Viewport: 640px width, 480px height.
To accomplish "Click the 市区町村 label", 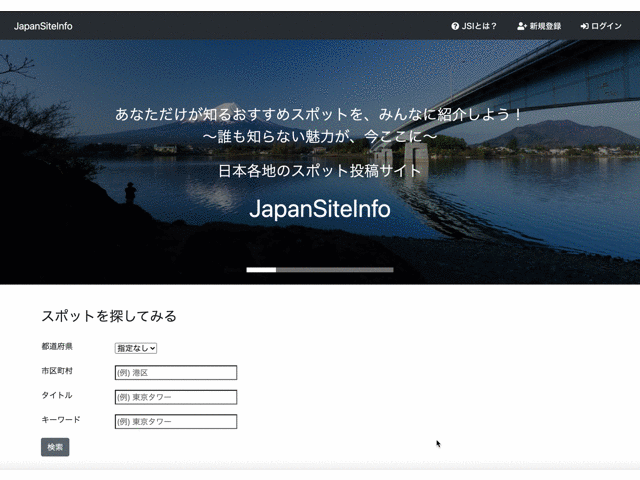I will pos(57,371).
